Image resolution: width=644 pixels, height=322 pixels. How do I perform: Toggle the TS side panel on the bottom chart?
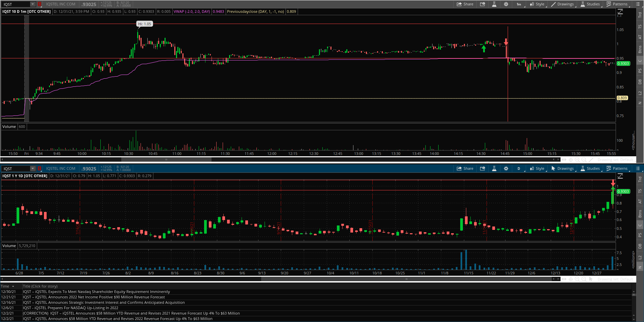(x=640, y=191)
